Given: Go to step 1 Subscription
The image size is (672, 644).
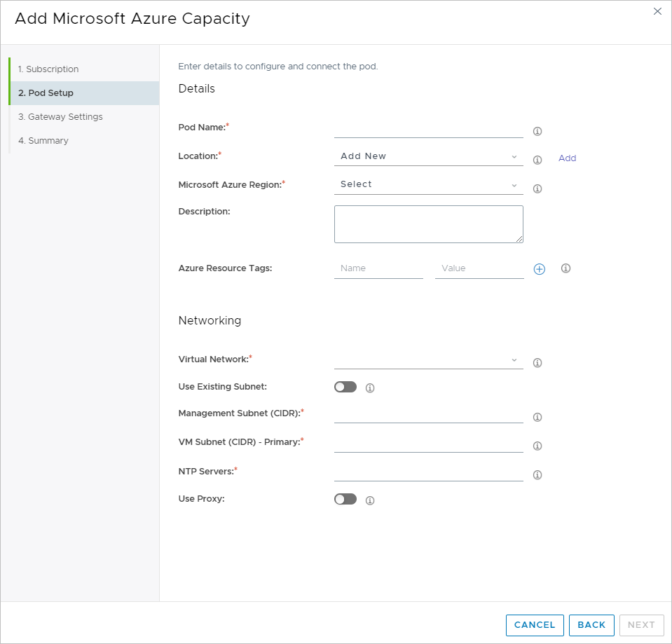Looking at the screenshot, I should [84, 69].
